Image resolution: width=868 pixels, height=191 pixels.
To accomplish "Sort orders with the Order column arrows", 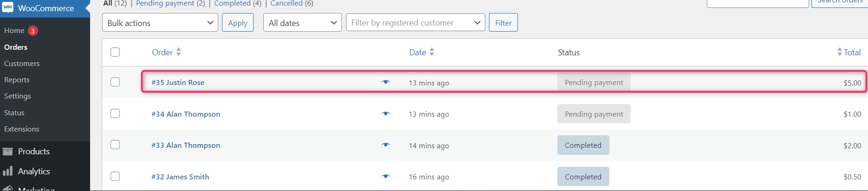I will click(x=179, y=52).
